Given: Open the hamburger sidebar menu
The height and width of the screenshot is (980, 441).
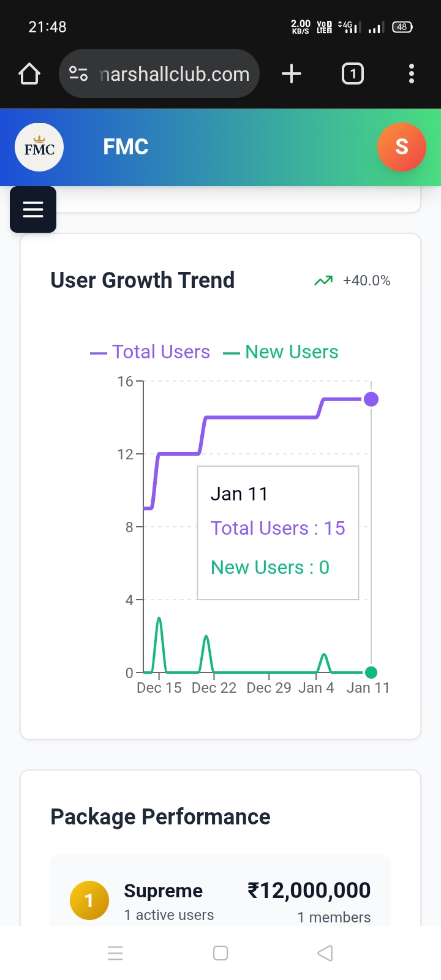Looking at the screenshot, I should [33, 209].
